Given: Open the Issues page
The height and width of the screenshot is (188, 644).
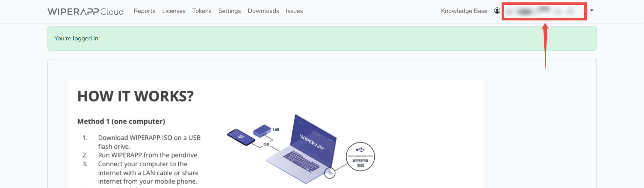Looking at the screenshot, I should (294, 11).
